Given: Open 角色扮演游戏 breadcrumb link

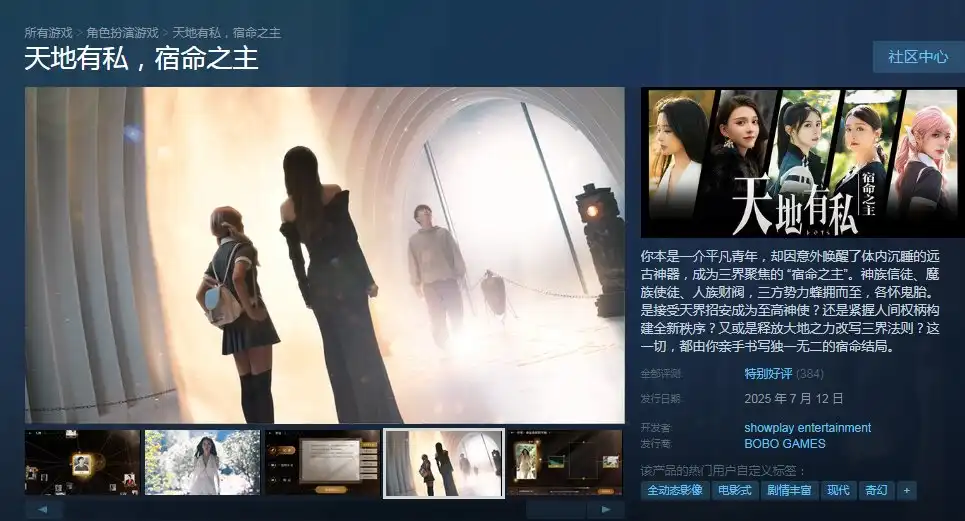Looking at the screenshot, I should (x=122, y=33).
